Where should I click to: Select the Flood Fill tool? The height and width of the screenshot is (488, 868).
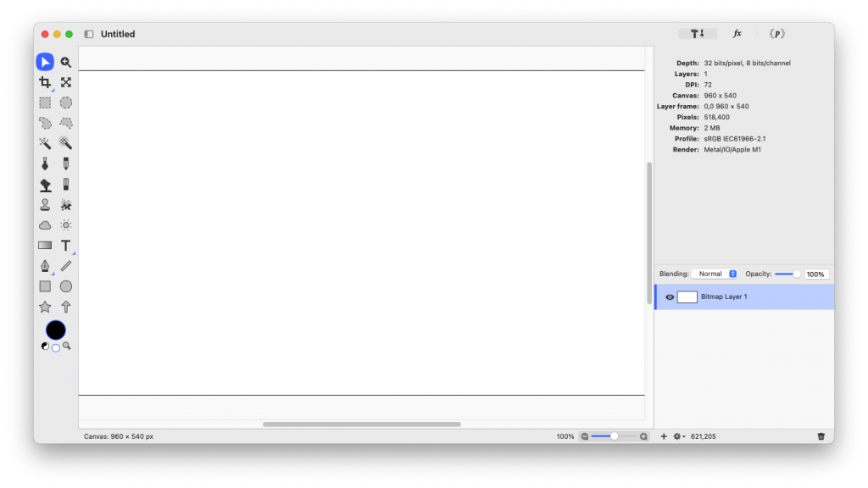tap(45, 184)
